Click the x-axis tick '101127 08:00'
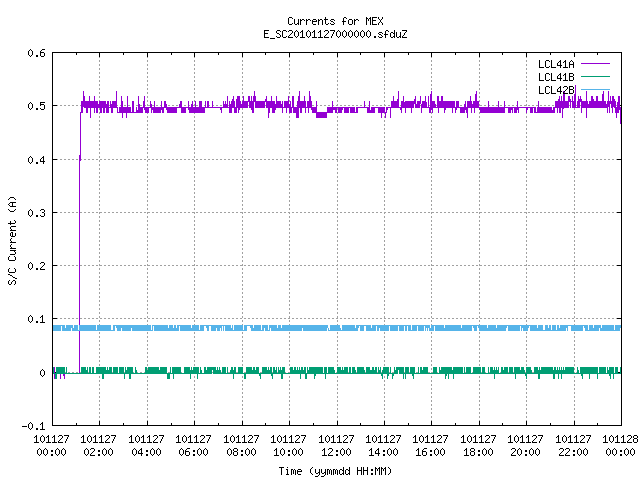The width and height of the screenshot is (640, 480). tap(241, 446)
